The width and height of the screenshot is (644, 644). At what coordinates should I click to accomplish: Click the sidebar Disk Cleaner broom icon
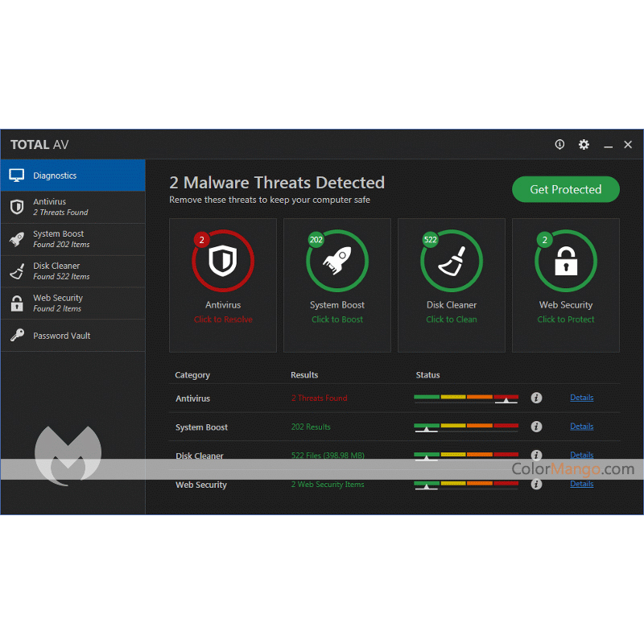pyautogui.click(x=17, y=271)
